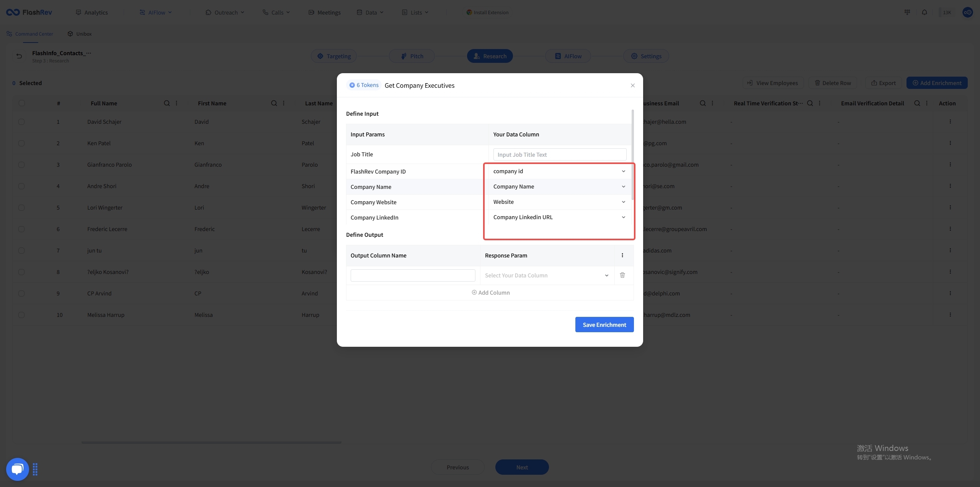The image size is (980, 487).
Task: Toggle the select-all rows checkbox
Action: (x=22, y=103)
